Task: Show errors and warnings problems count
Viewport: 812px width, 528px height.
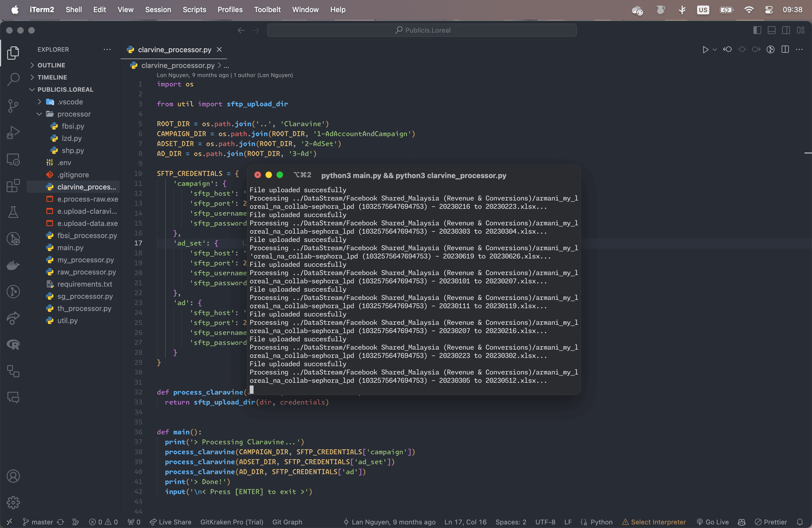Action: click(103, 522)
